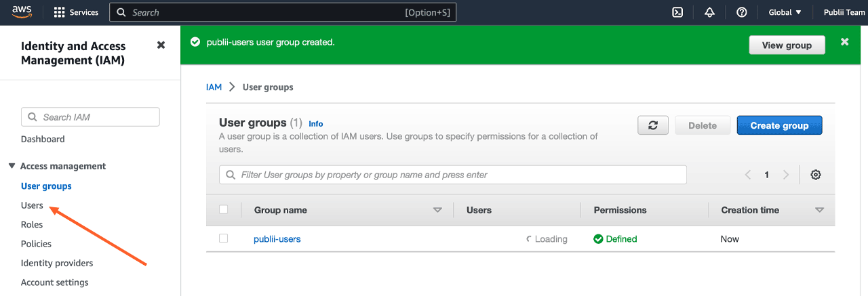Click the IAM breadcrumb link

(x=214, y=87)
